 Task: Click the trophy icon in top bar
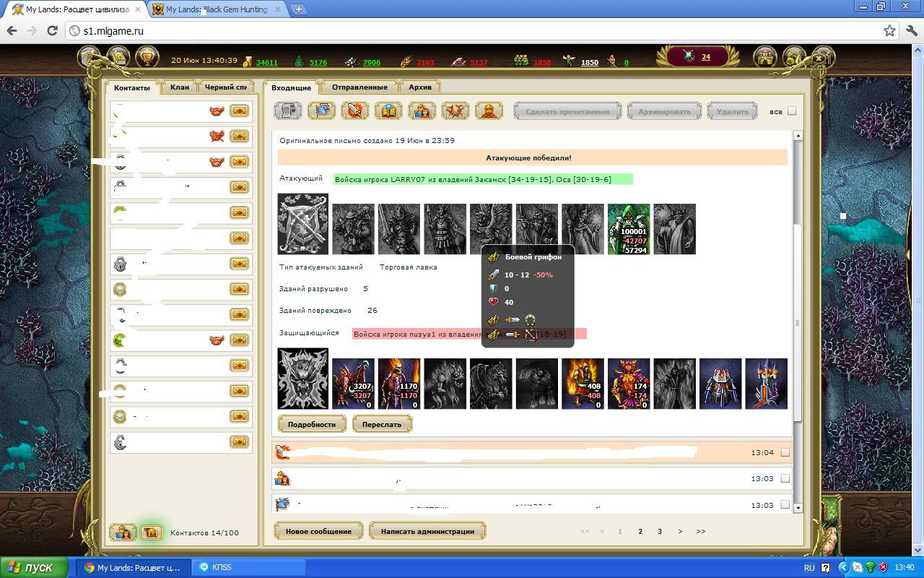(147, 58)
